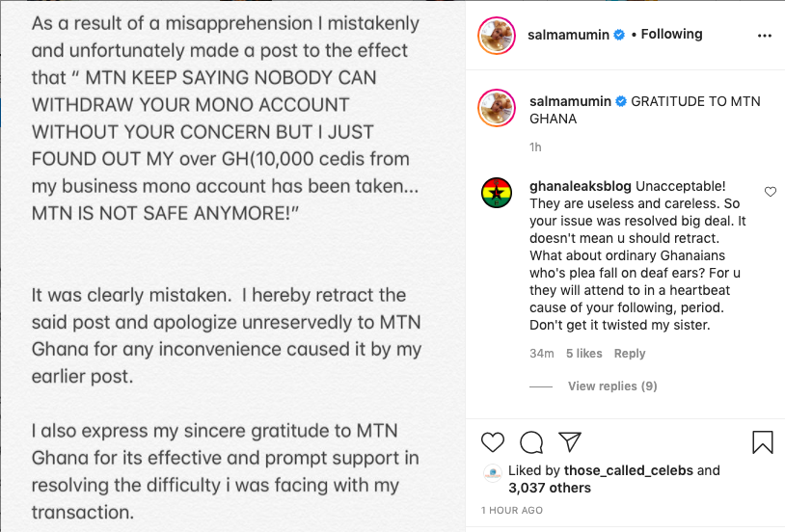Open comments via speech bubble icon
Image resolution: width=785 pixels, height=532 pixels.
point(531,442)
